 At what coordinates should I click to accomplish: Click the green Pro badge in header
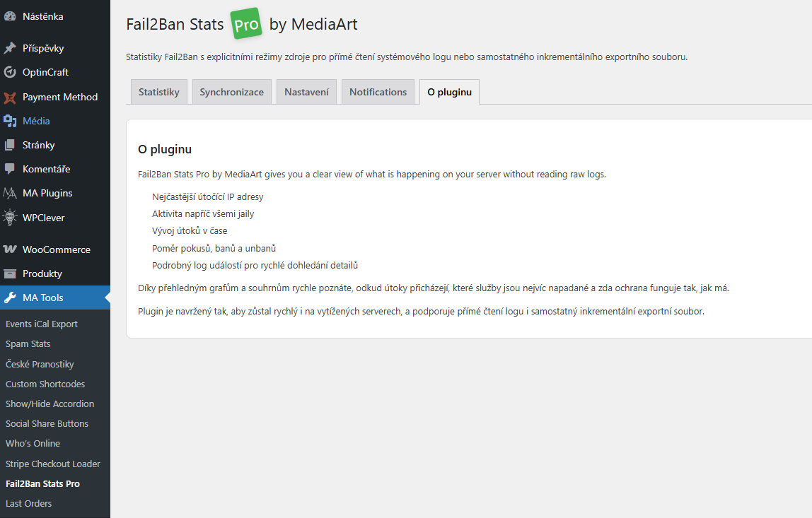[246, 24]
